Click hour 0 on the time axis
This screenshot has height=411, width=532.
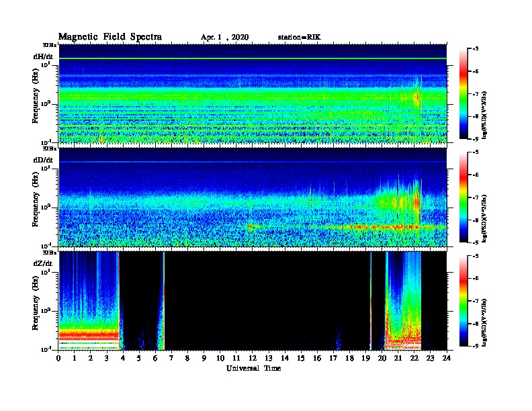coord(58,358)
